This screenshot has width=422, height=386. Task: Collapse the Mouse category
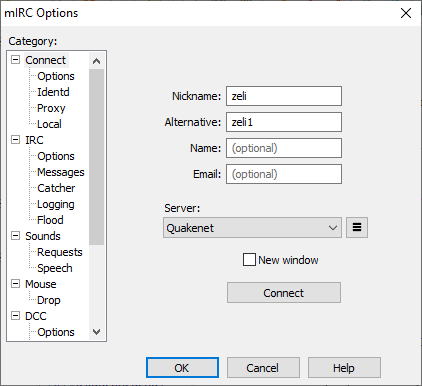pos(15,284)
